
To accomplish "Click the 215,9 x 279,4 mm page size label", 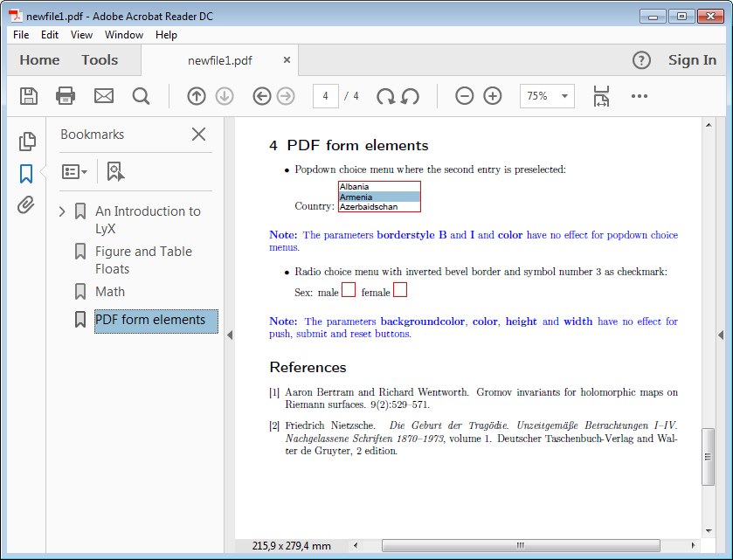I will [291, 545].
